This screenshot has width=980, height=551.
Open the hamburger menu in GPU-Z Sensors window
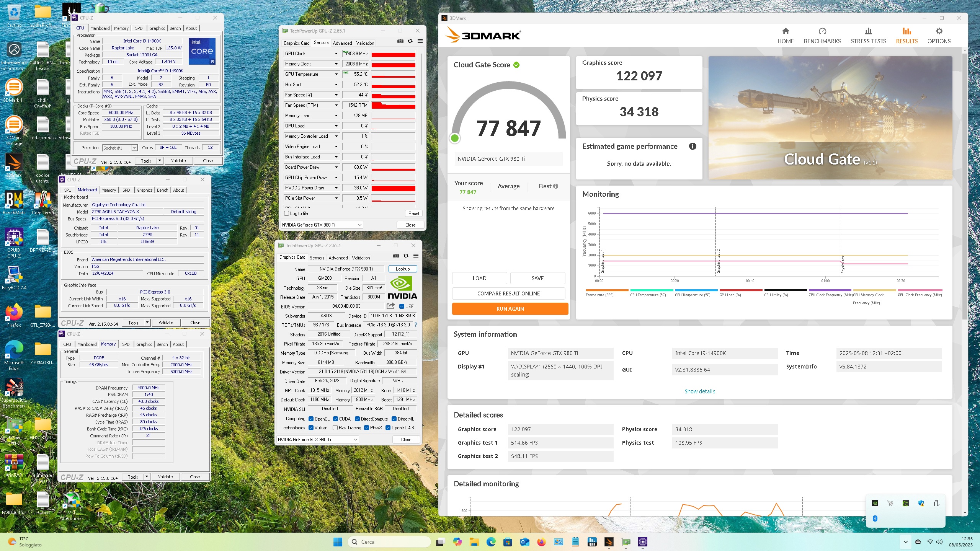[420, 41]
